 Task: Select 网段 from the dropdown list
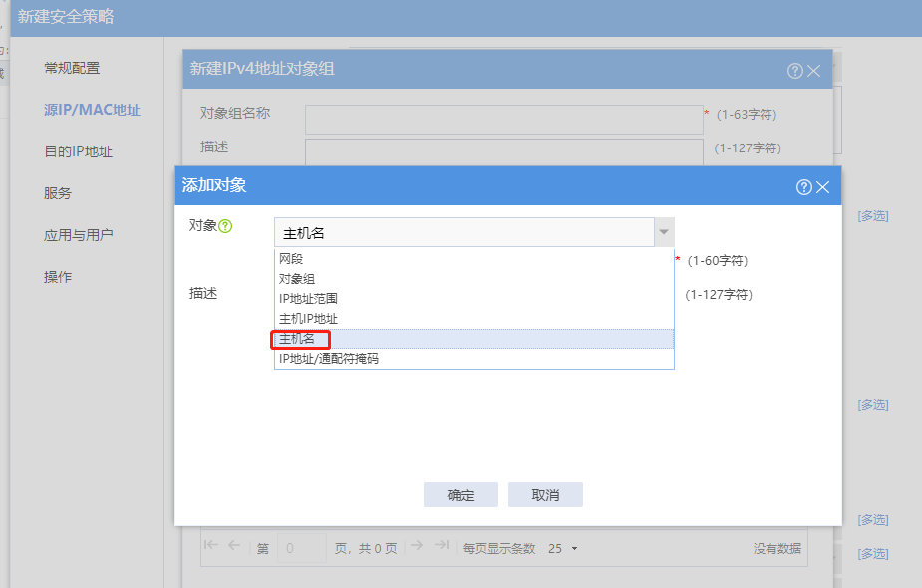473,259
